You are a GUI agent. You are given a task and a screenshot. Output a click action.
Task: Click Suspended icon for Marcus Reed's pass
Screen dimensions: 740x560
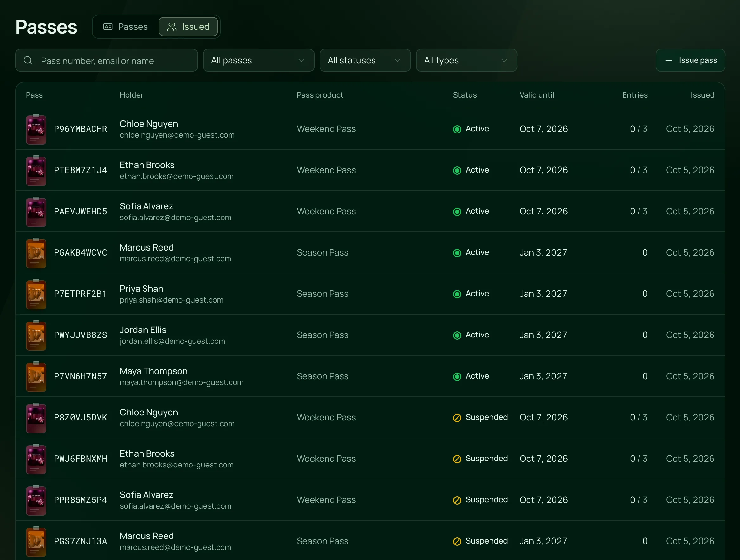coord(457,541)
